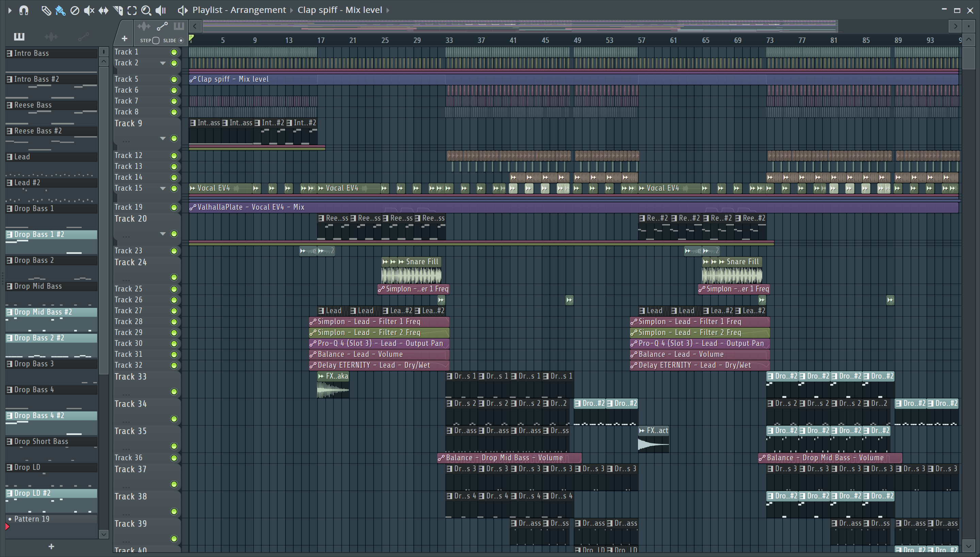The width and height of the screenshot is (980, 557).
Task: Enable the STEP edit mode
Action: pos(156,41)
